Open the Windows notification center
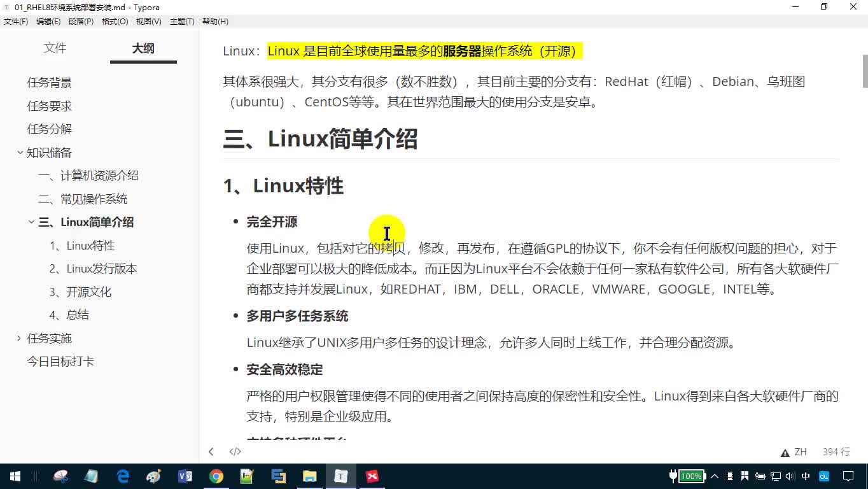The width and height of the screenshot is (868, 489). (x=848, y=476)
